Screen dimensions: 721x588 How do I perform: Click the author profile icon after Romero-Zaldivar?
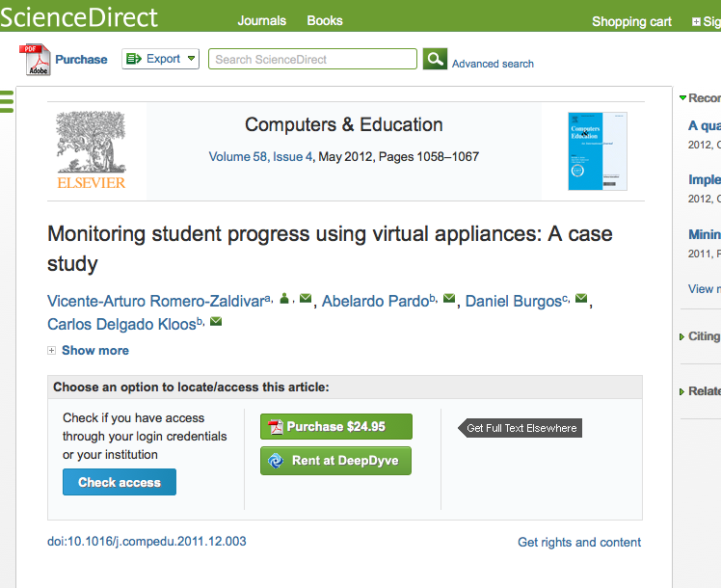point(284,300)
